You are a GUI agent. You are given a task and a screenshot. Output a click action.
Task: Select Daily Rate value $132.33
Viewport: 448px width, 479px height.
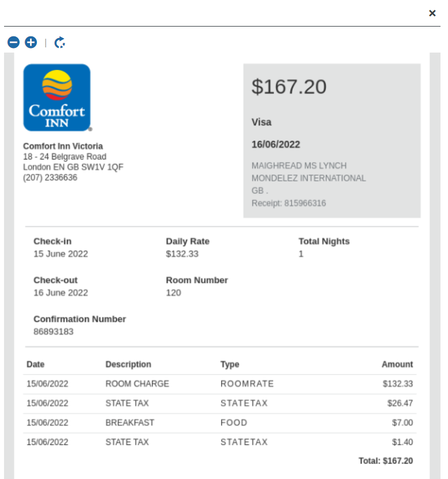182,254
